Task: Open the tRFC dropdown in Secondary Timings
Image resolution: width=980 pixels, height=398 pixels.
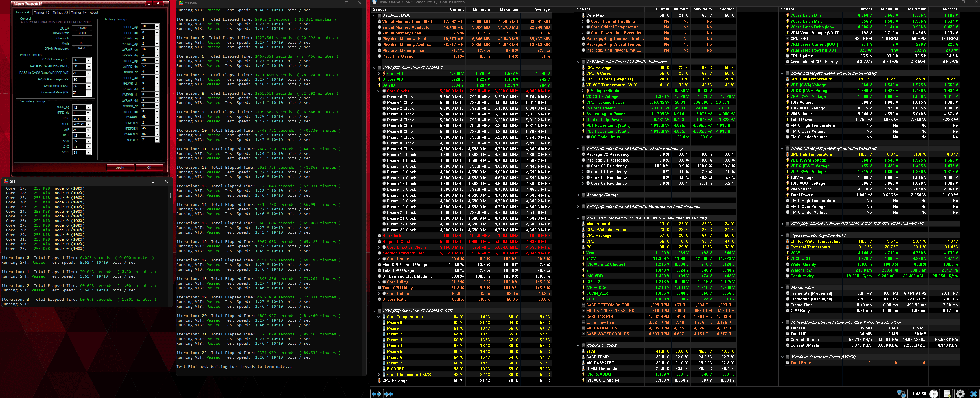Action: point(88,119)
